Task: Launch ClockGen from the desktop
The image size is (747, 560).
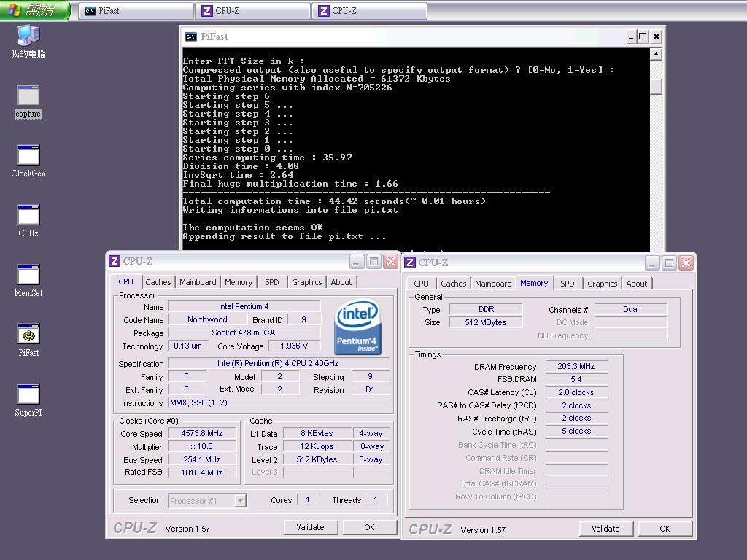Action: coord(28,161)
